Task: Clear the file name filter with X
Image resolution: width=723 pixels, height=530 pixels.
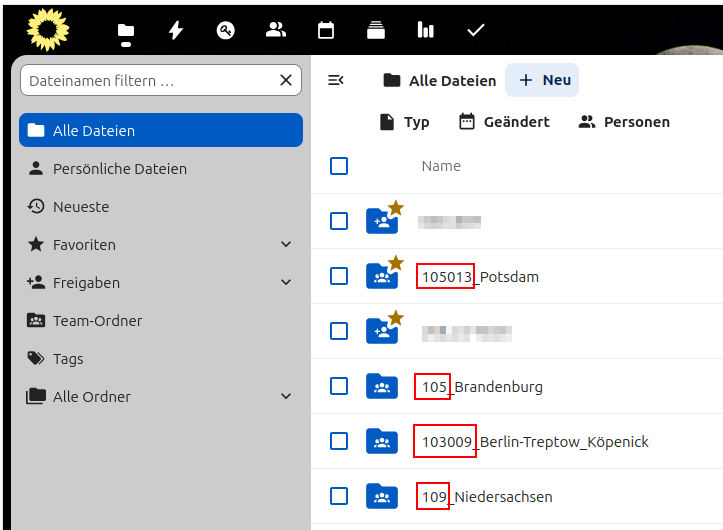Action: (286, 81)
